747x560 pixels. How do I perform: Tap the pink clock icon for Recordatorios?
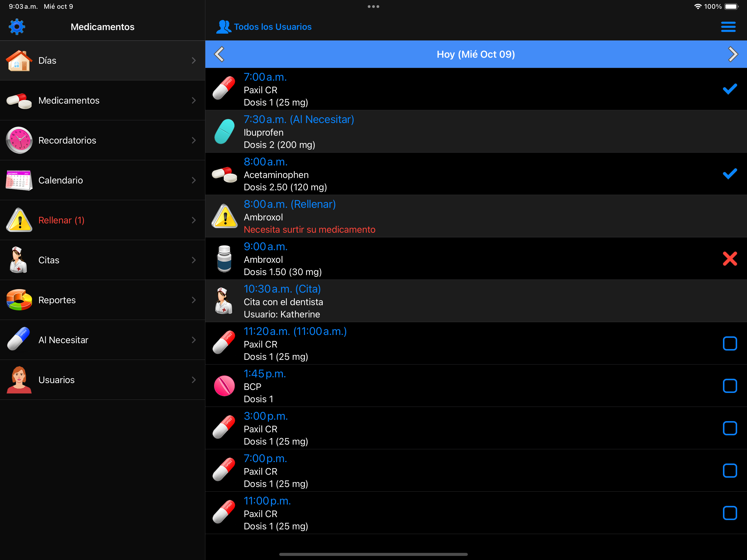[19, 140]
